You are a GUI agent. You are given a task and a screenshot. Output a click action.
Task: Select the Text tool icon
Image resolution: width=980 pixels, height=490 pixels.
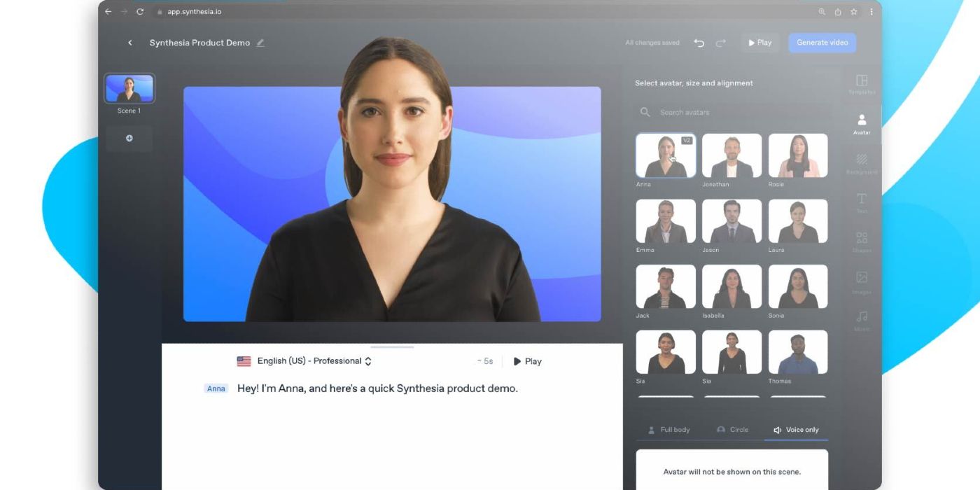[x=862, y=200]
